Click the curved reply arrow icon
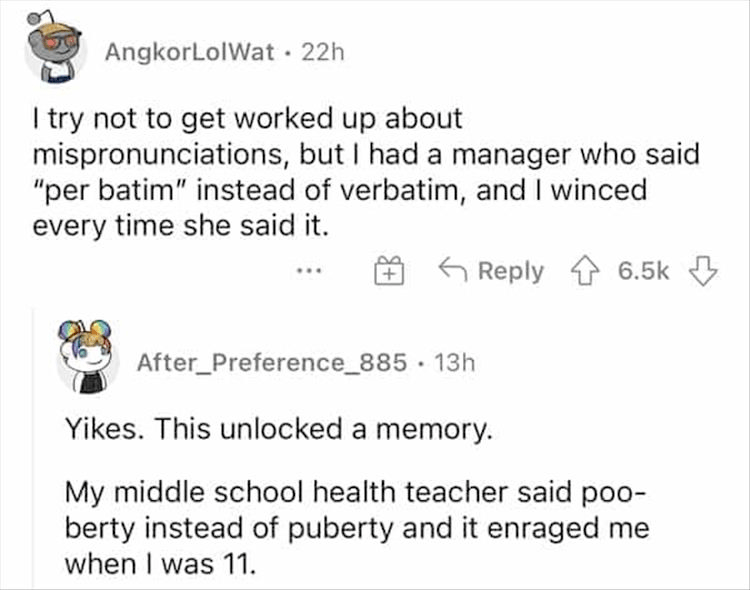 [453, 271]
